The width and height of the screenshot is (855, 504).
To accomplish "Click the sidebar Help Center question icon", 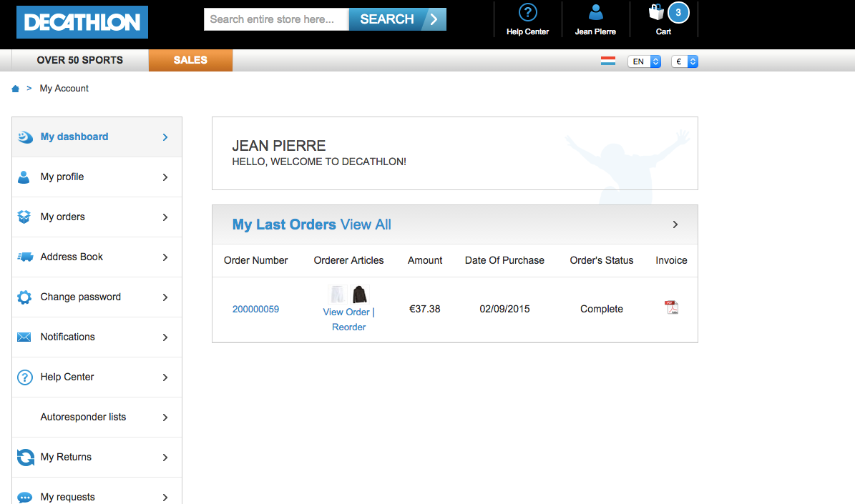I will [x=24, y=377].
